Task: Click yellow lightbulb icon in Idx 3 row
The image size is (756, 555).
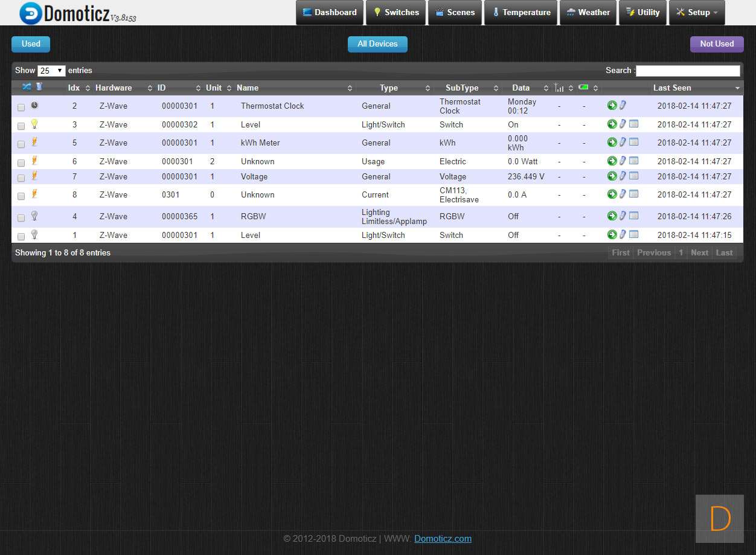Action: coord(34,124)
